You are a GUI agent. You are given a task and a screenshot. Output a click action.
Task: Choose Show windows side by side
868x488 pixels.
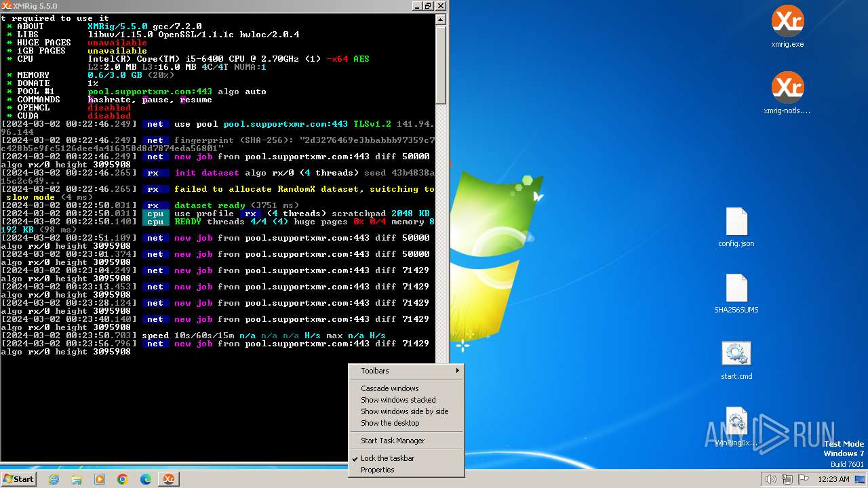406,411
